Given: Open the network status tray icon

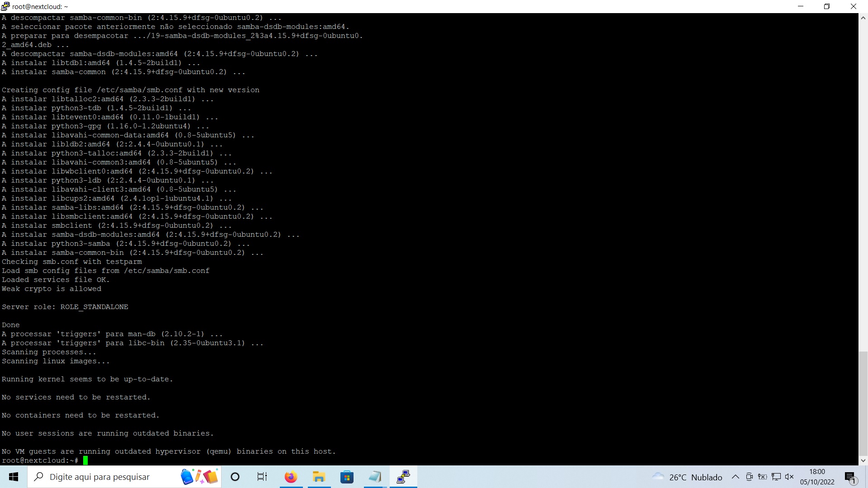Looking at the screenshot, I should coord(776,477).
